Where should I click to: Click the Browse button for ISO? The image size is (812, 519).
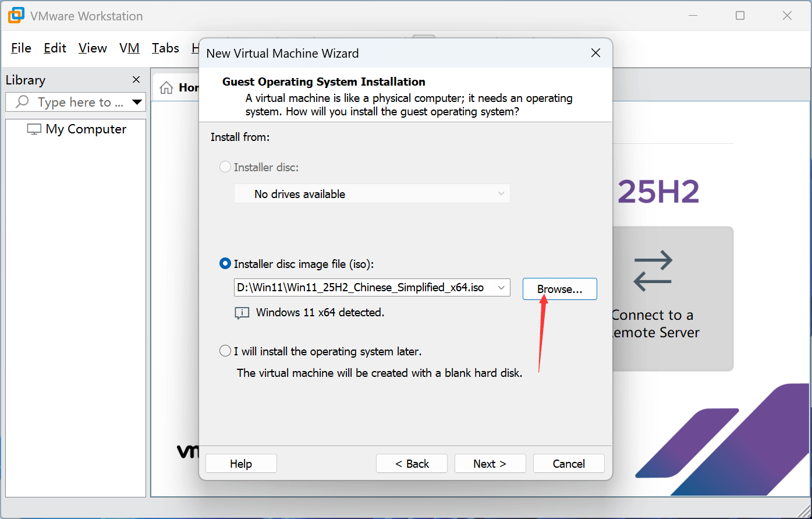(559, 289)
